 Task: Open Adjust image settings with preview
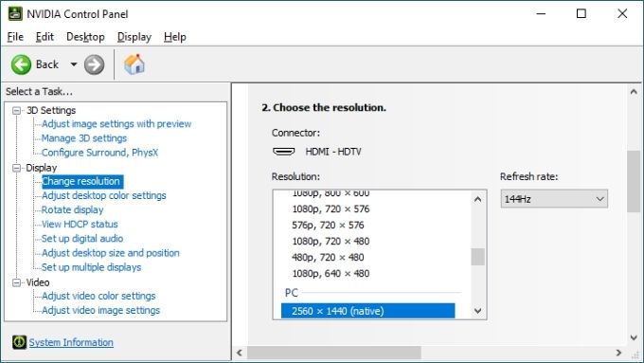[x=116, y=124]
